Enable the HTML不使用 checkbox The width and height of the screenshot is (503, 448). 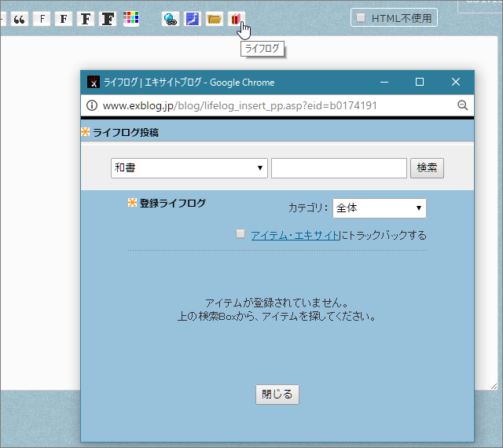[x=361, y=17]
